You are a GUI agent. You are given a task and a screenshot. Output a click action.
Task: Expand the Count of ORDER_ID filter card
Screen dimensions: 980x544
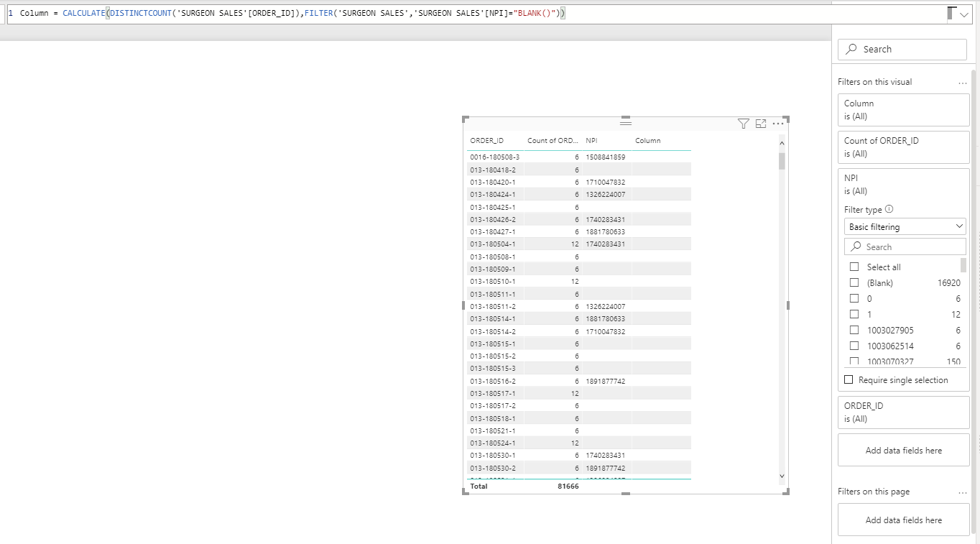[x=904, y=147]
